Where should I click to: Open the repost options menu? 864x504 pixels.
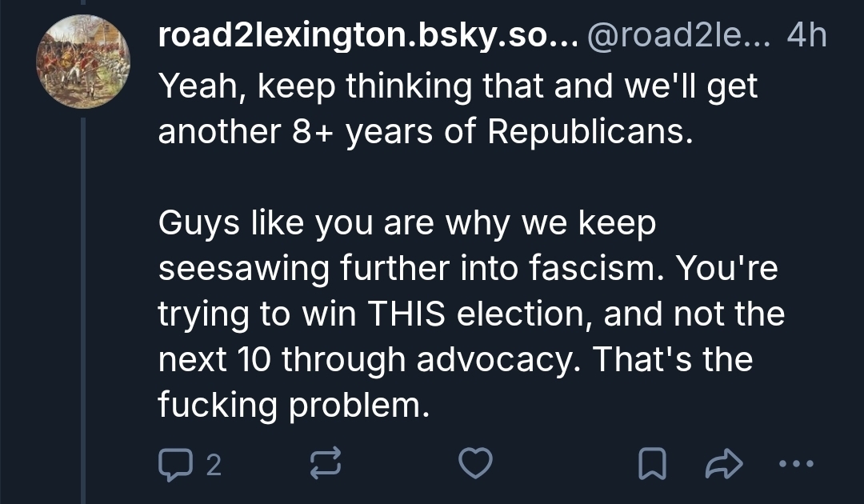click(324, 463)
